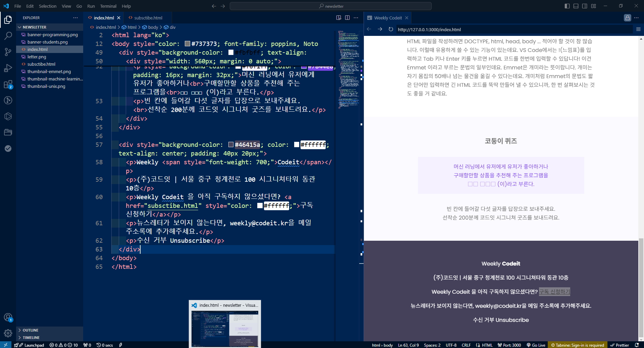Switch to the subsctibe.html editor tab

coord(148,18)
